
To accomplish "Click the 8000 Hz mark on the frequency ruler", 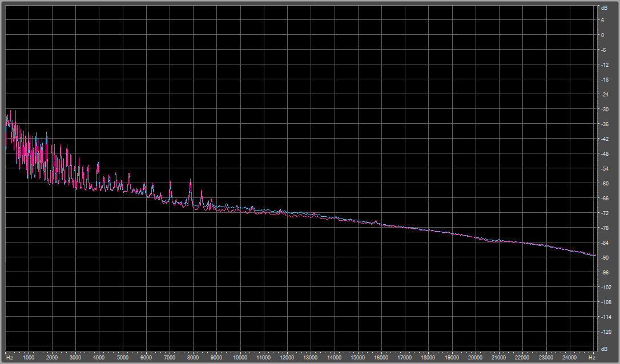I will [193, 357].
